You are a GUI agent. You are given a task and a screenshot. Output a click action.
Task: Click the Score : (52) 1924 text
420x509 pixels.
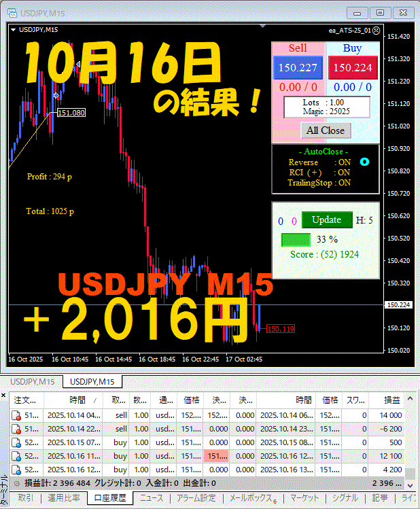tap(324, 254)
